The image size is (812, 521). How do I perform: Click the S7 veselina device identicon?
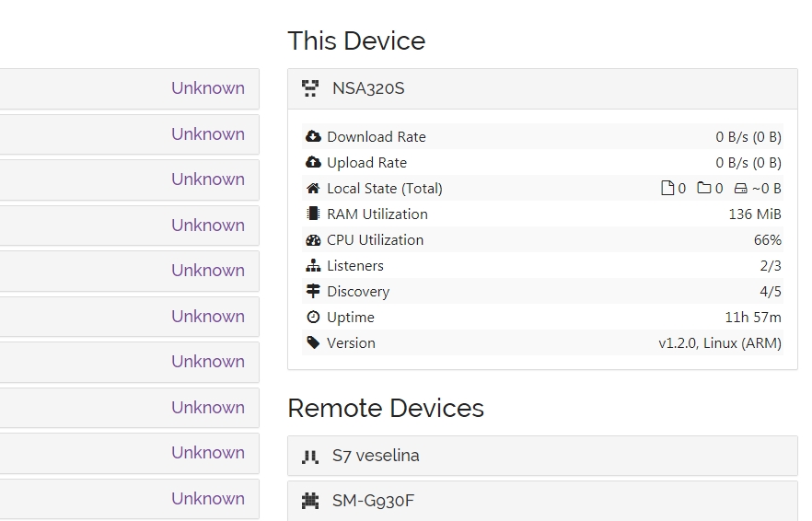[310, 456]
